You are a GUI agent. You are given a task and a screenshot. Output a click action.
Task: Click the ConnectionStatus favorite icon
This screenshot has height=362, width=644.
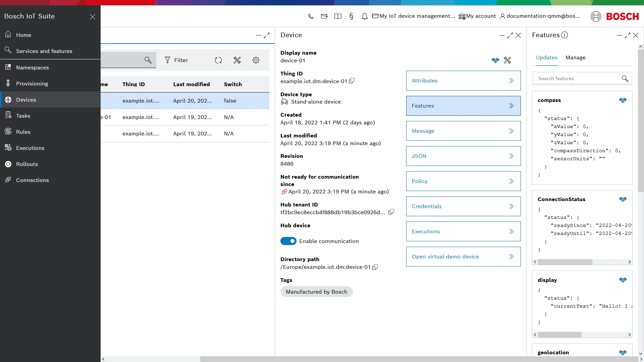point(623,199)
